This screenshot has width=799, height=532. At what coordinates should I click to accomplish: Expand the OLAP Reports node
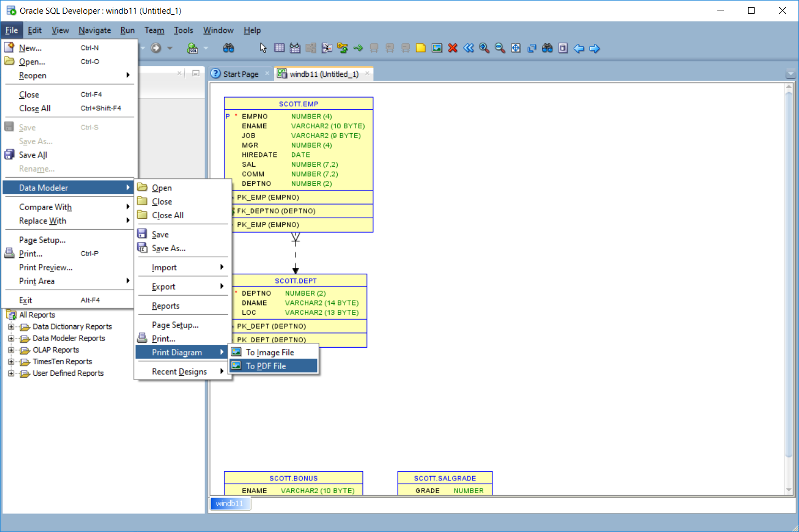point(11,350)
